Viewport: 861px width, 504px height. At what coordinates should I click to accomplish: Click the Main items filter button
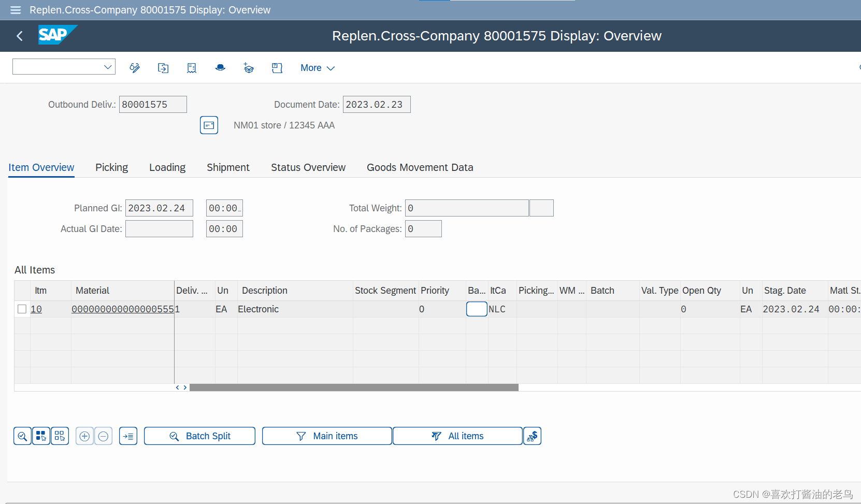(x=327, y=436)
